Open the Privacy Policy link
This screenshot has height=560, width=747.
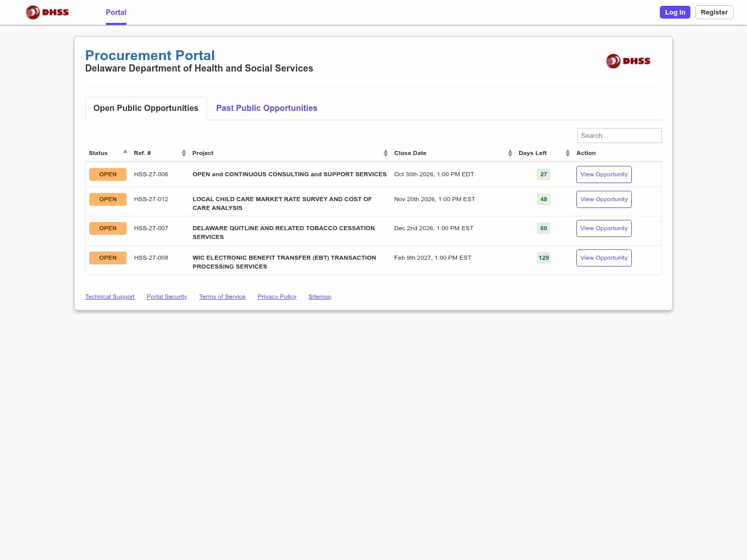coord(277,297)
